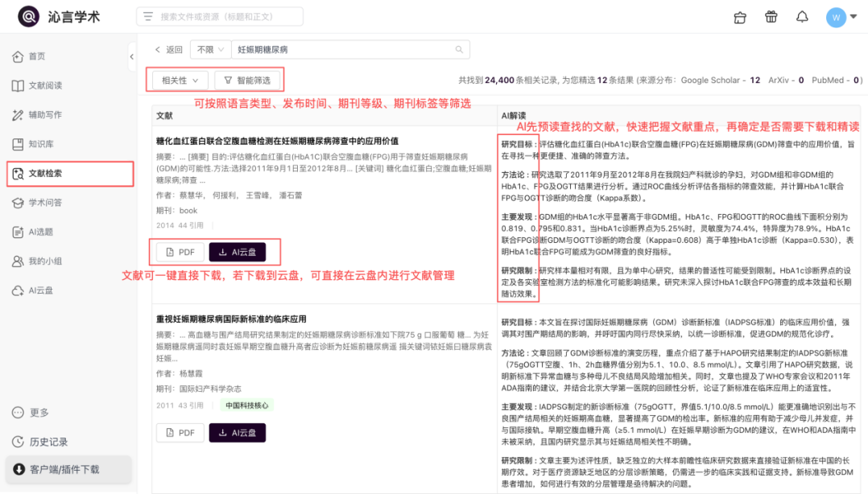Open the 相关性 sort dropdown
The height and width of the screenshot is (494, 868).
pos(180,80)
